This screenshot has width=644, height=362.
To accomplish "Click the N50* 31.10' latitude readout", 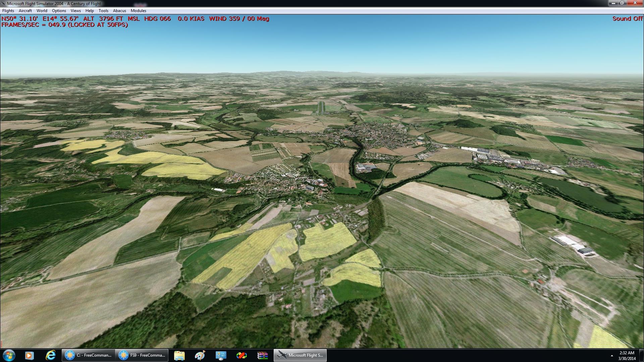I will tap(19, 19).
